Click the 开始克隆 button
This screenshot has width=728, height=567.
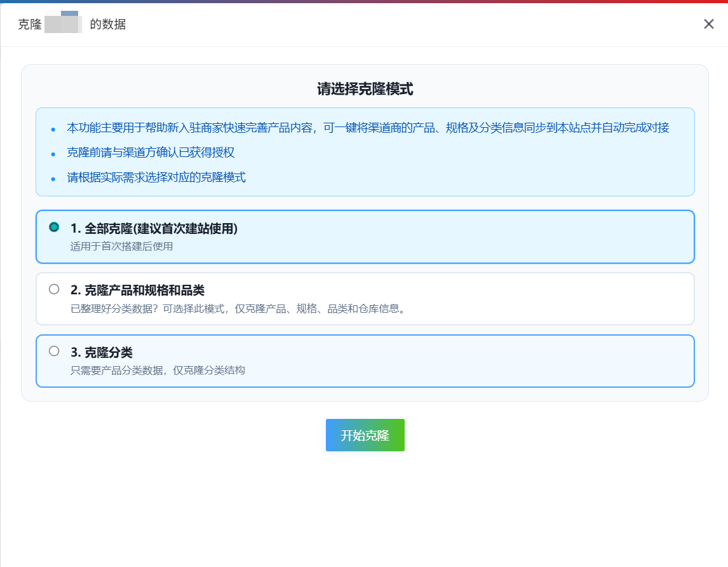tap(365, 435)
